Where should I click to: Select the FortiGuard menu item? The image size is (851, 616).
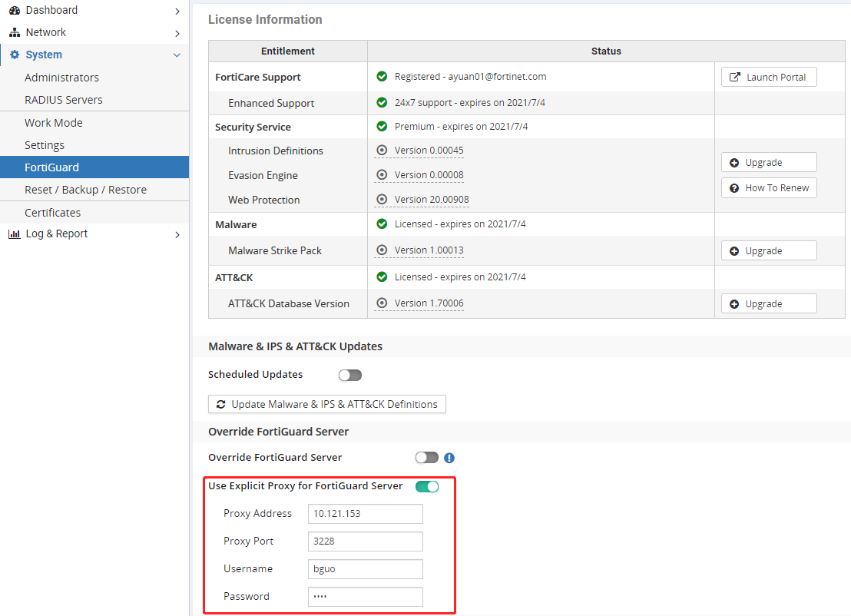click(94, 167)
